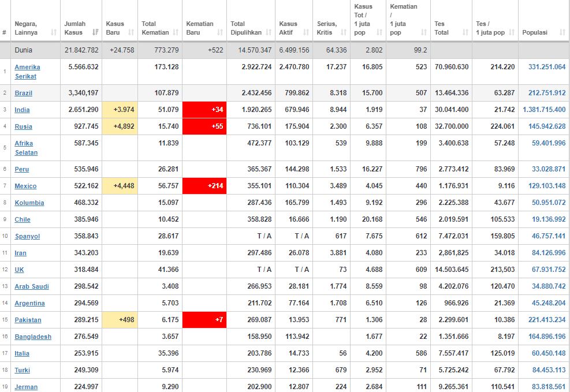This screenshot has width=570, height=392.
Task: Select the Dunia new deaths value +522
Action: click(215, 50)
